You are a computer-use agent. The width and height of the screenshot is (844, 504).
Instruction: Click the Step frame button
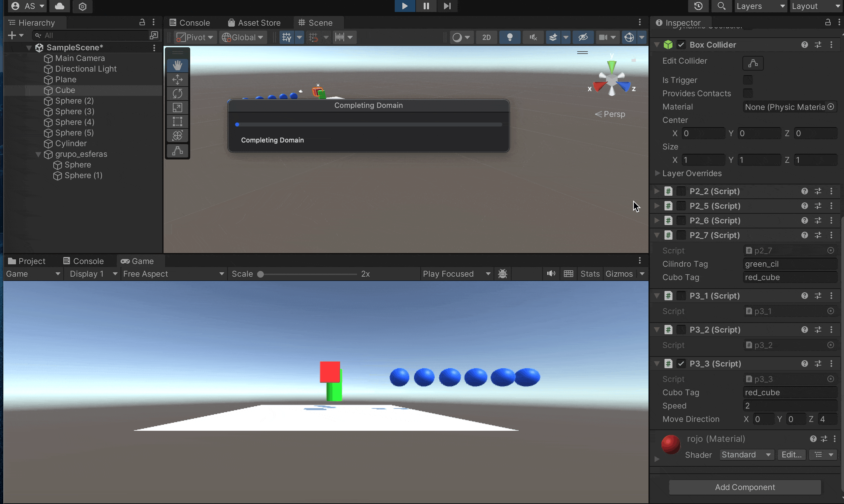tap(447, 6)
